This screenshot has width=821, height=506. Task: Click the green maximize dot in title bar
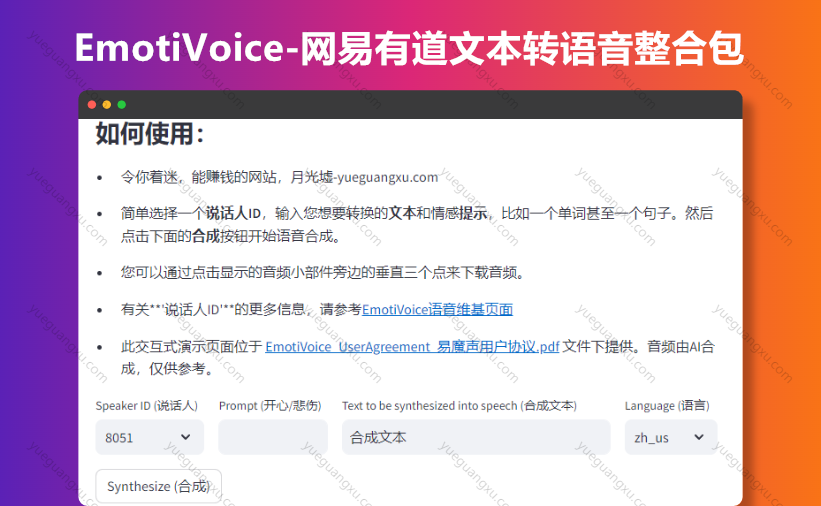pyautogui.click(x=121, y=105)
